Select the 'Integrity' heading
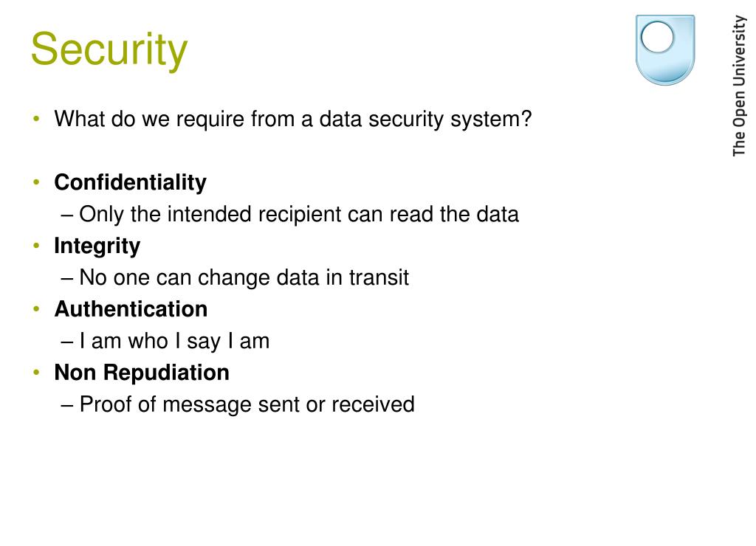The width and height of the screenshot is (756, 546). [97, 246]
